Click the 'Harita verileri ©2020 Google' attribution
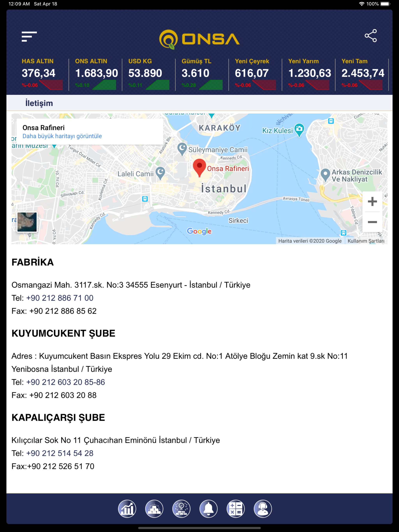 point(310,241)
